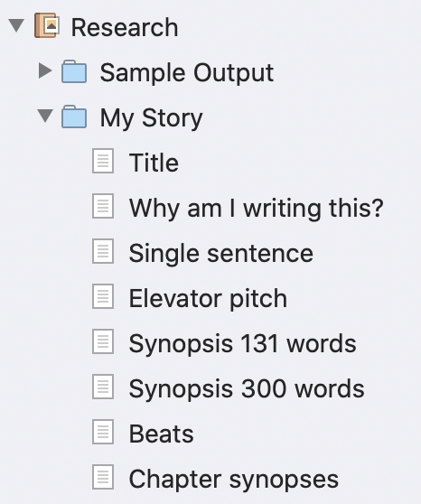Click the Research binder book icon
The height and width of the screenshot is (504, 421).
click(47, 25)
